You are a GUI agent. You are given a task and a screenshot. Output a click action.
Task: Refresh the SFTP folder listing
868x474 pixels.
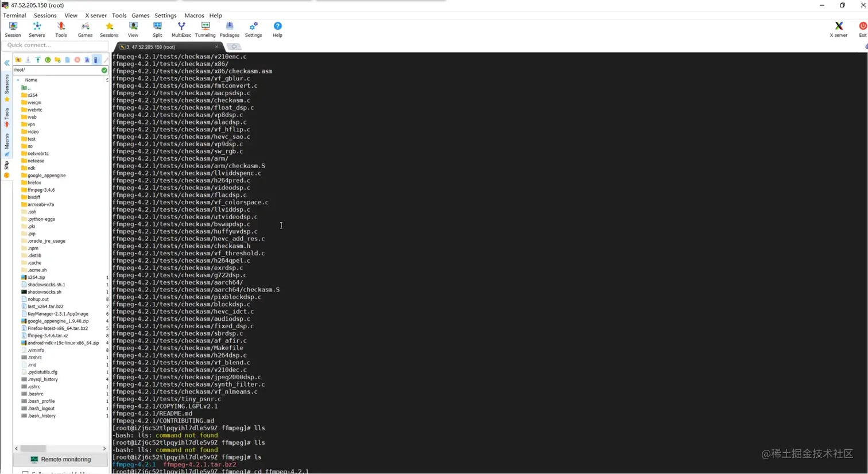tap(48, 60)
